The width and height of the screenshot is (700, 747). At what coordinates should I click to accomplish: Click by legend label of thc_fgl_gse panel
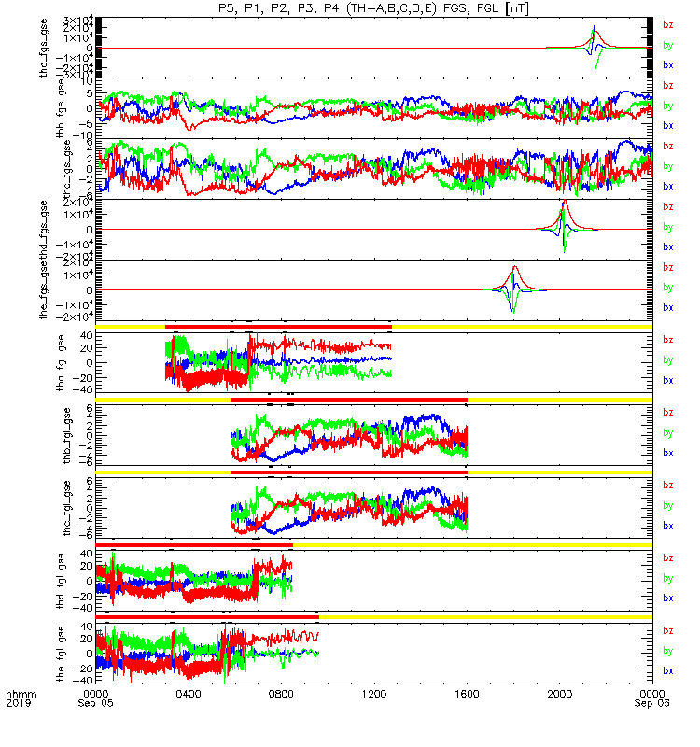tap(668, 505)
